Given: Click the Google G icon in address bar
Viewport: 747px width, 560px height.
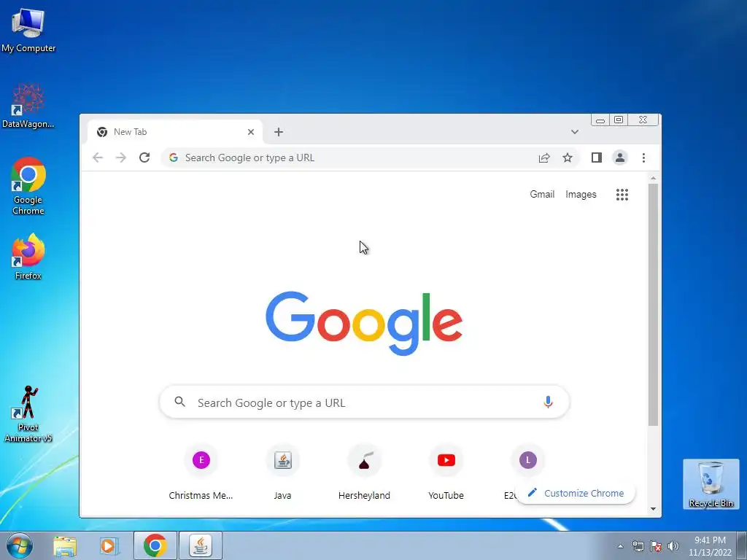Looking at the screenshot, I should tap(174, 157).
